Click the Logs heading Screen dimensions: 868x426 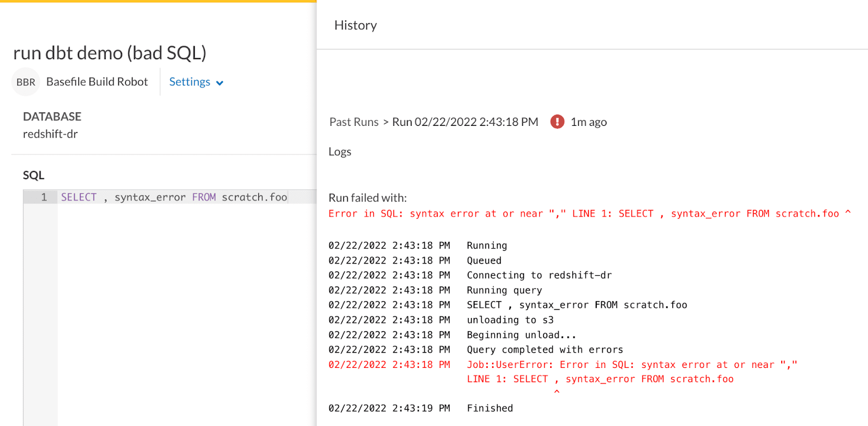(340, 152)
